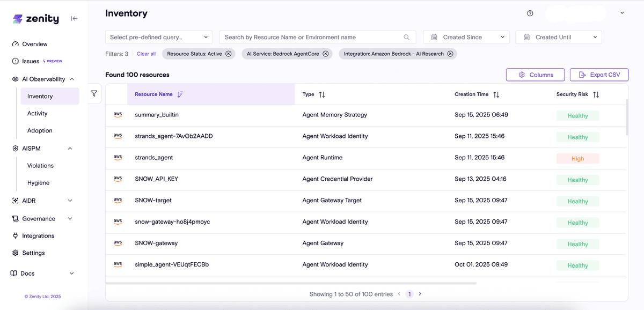Image resolution: width=644 pixels, height=310 pixels.
Task: Click the Clear all filters link
Action: click(x=146, y=54)
